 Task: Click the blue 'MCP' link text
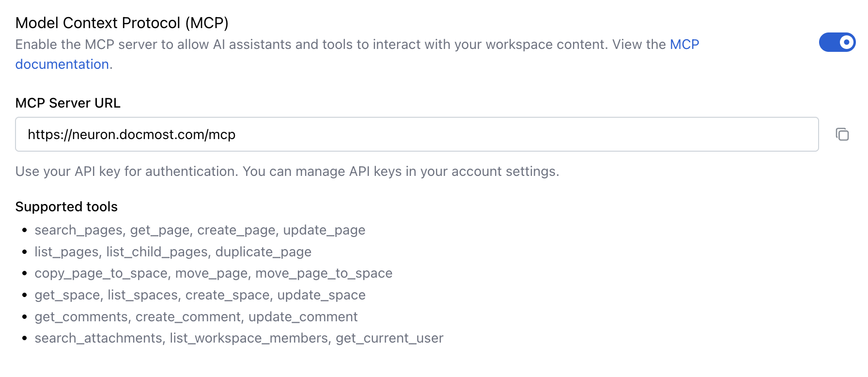(x=684, y=45)
